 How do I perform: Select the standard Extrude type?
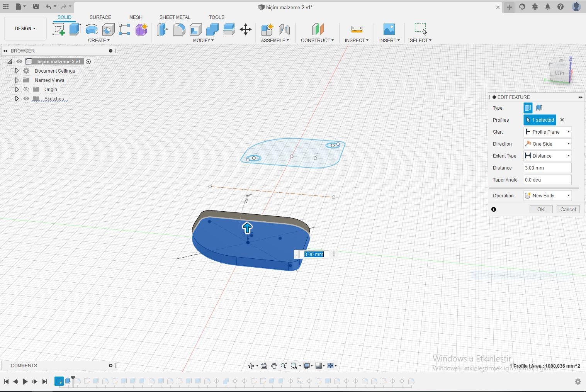pos(528,108)
